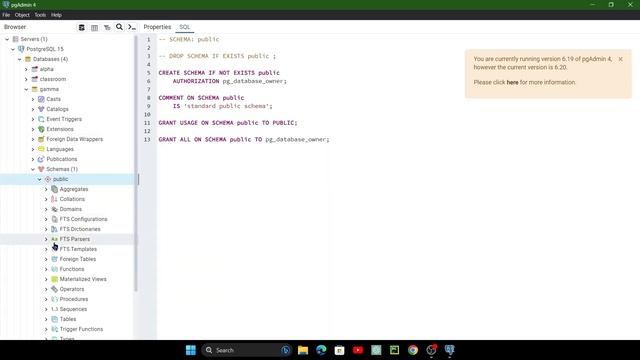The image size is (640, 360).
Task: Click the FTS Dictionaries icon
Action: click(55, 229)
